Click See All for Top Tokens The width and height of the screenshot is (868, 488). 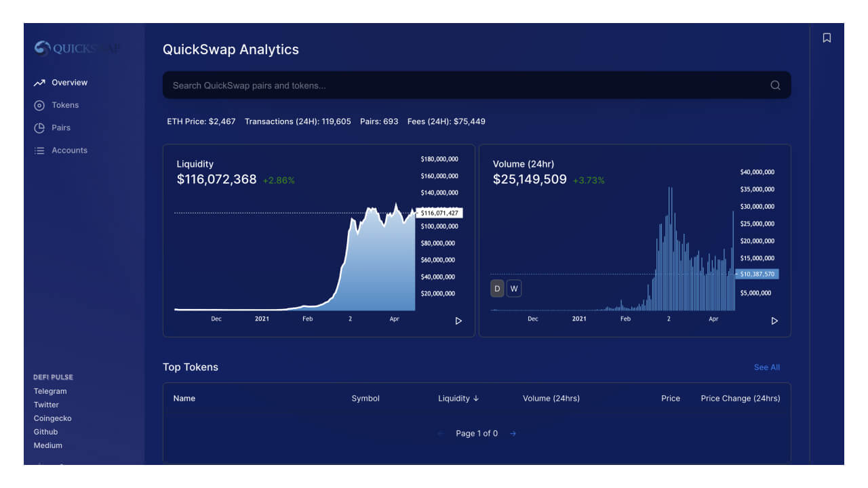[766, 367]
